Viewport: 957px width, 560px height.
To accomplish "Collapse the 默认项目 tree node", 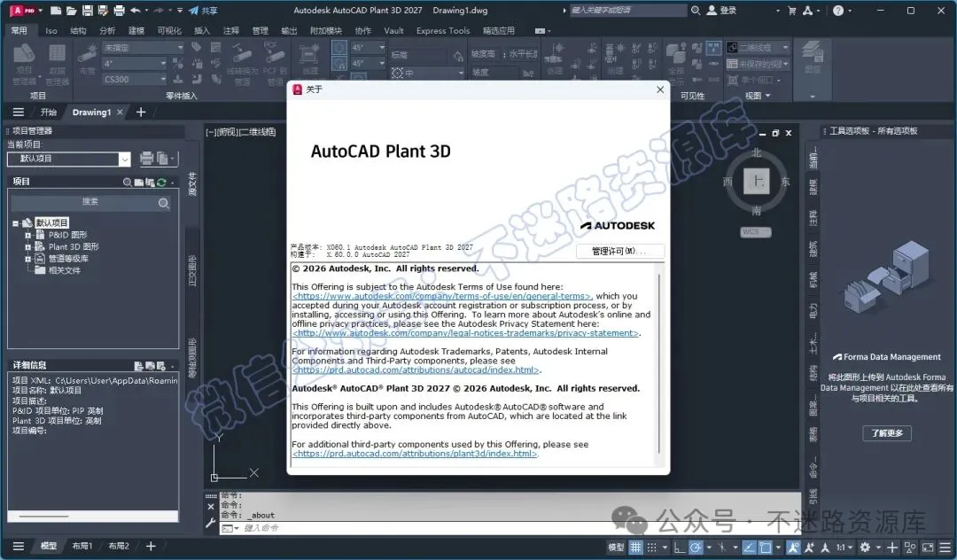I will (16, 223).
